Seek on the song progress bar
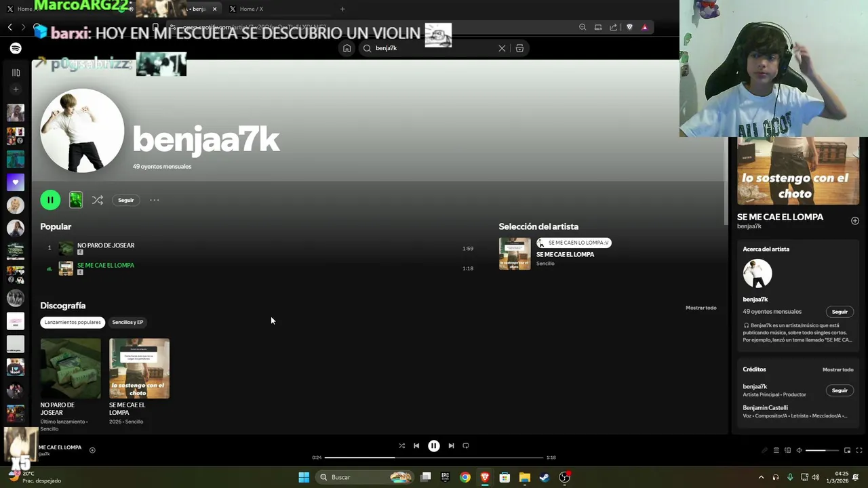This screenshot has height=488, width=868. [x=434, y=457]
